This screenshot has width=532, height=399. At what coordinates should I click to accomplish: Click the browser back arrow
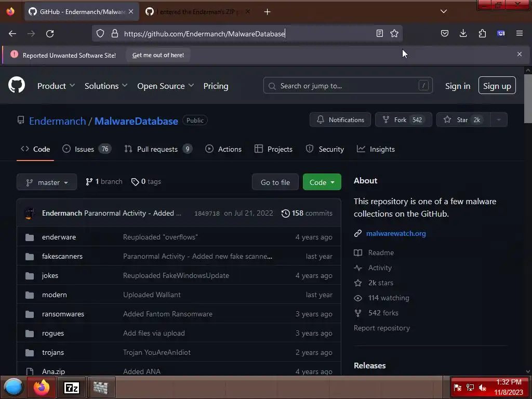(x=12, y=34)
